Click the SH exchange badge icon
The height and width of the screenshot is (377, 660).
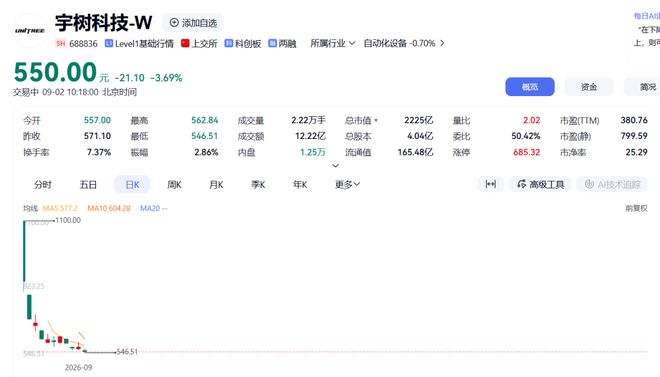click(61, 43)
